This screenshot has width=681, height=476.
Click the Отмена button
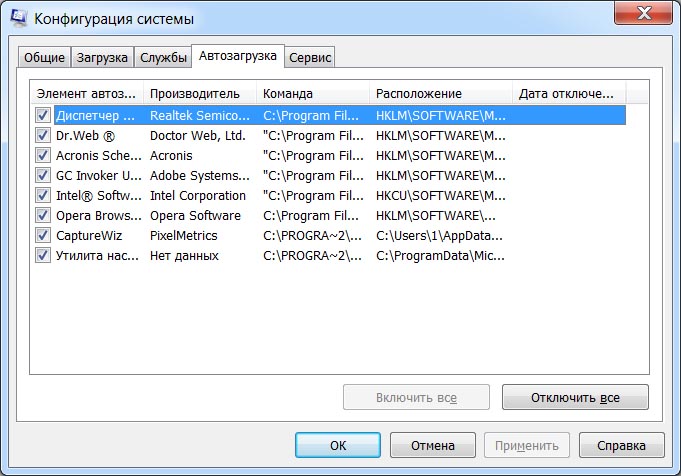tap(432, 445)
